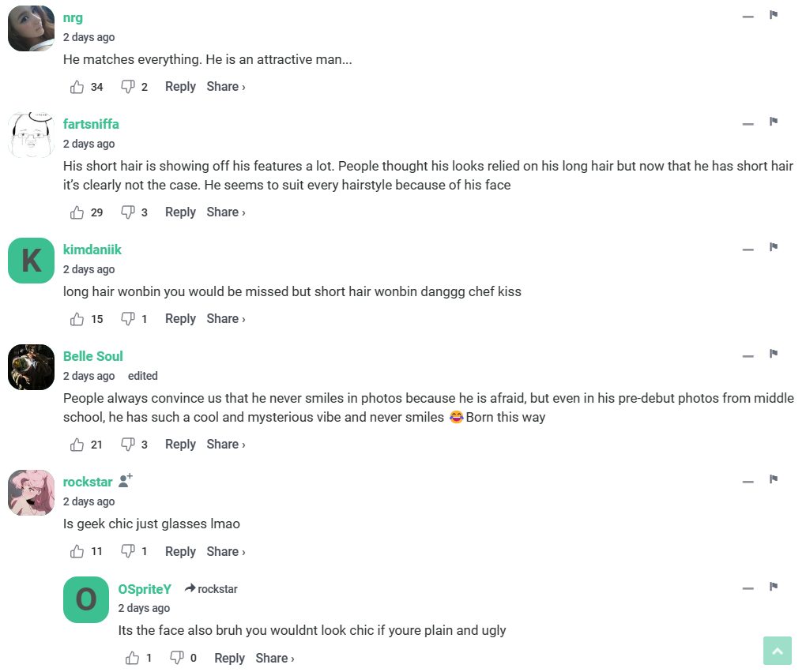Open Share menu on fartsniffa's comment

pyautogui.click(x=226, y=212)
